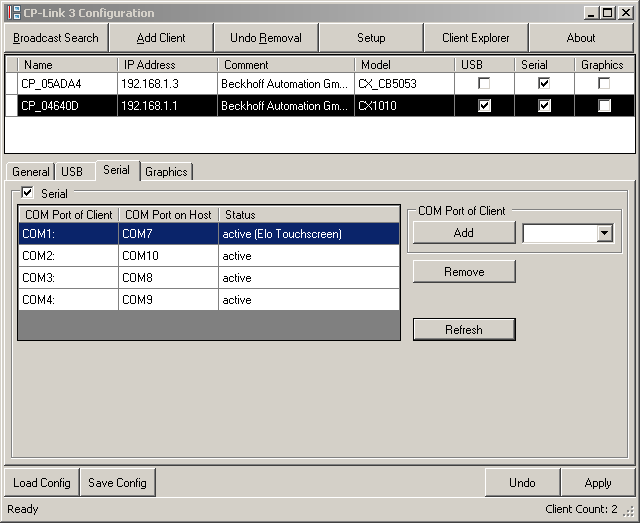Minimize the CP-Link 3 Configuration window
This screenshot has height=523, width=640.
coord(590,13)
